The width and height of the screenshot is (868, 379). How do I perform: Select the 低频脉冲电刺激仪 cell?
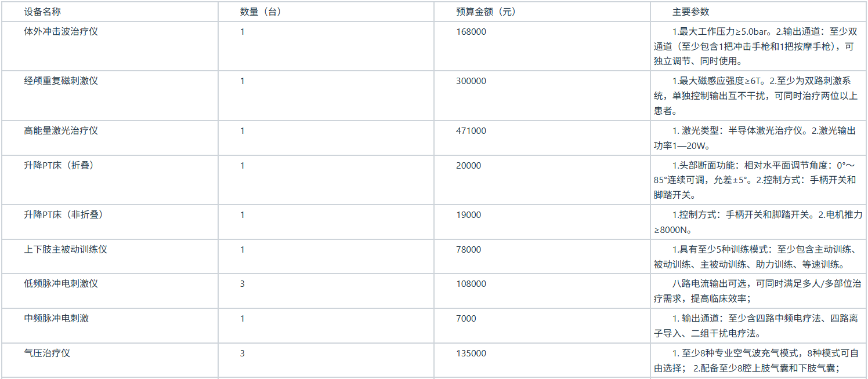coord(61,284)
